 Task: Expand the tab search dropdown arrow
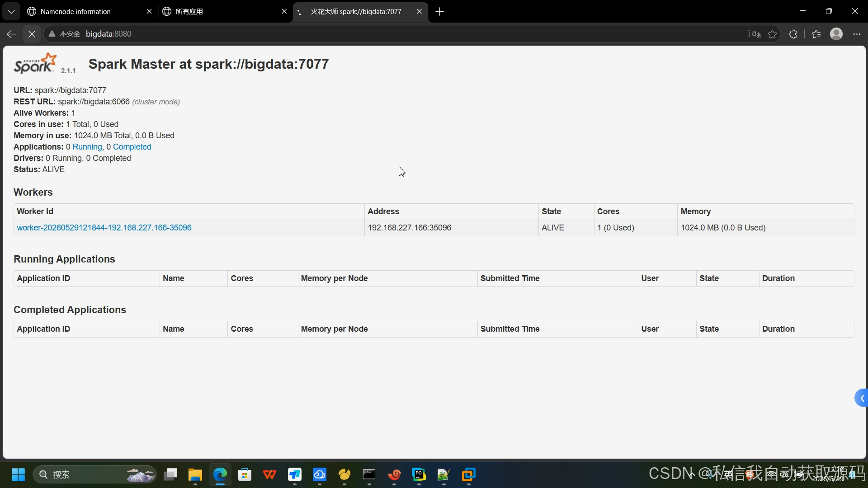point(11,12)
